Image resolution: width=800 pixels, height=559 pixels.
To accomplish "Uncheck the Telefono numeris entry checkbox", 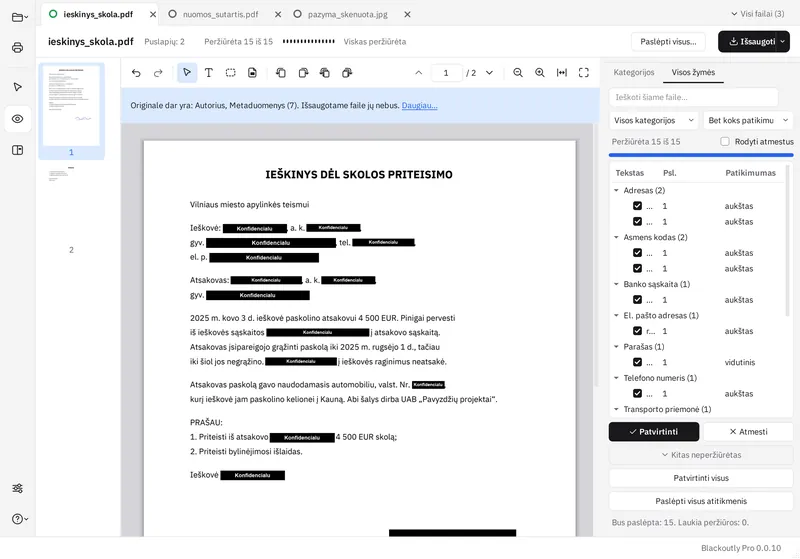I will pyautogui.click(x=637, y=393).
